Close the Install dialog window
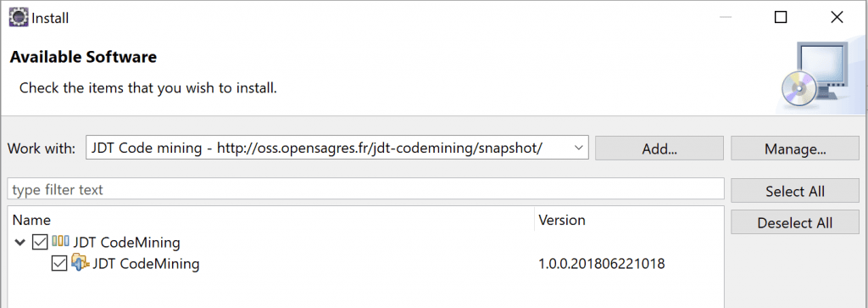This screenshot has height=308, width=868. point(837,18)
